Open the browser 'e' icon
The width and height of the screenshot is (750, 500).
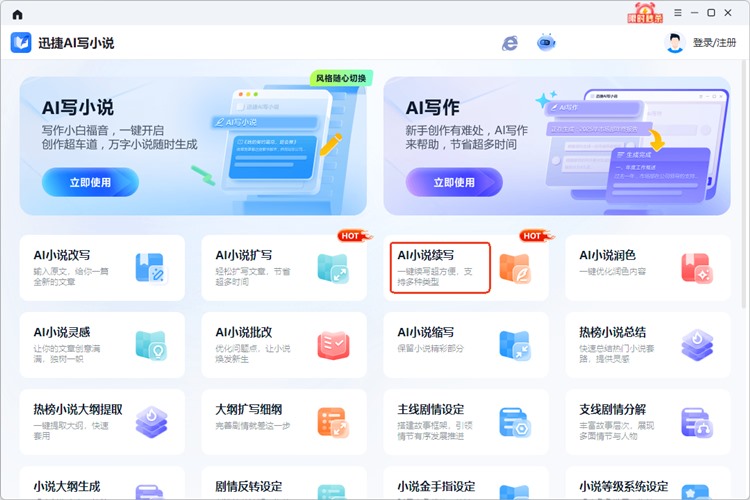click(x=510, y=43)
